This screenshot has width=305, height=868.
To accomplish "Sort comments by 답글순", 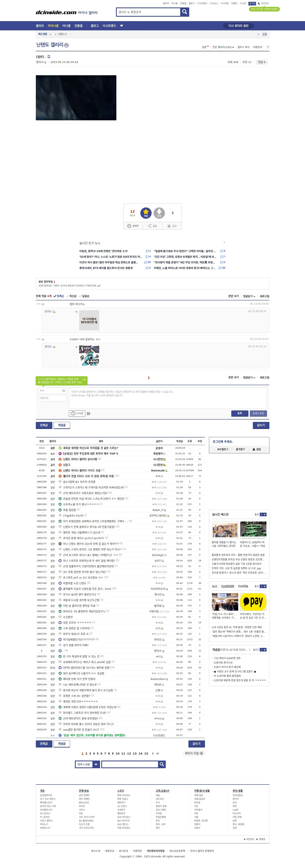I will coord(84,296).
